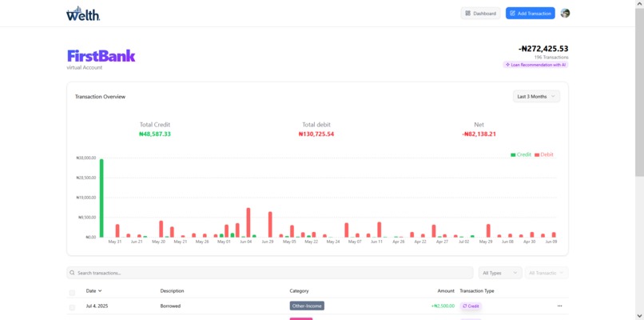Sort by the Date column header
This screenshot has height=320, width=644.
[x=93, y=290]
